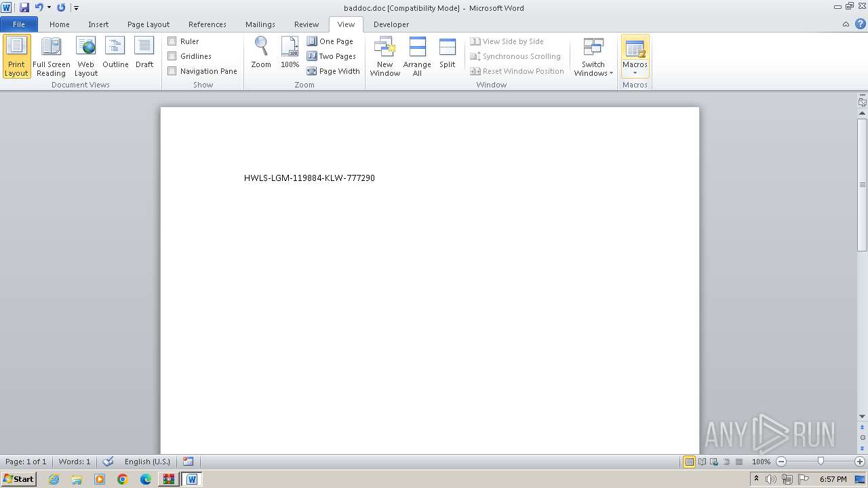Viewport: 868px width, 488px height.
Task: Click the zoom in plus button
Action: [x=860, y=462]
